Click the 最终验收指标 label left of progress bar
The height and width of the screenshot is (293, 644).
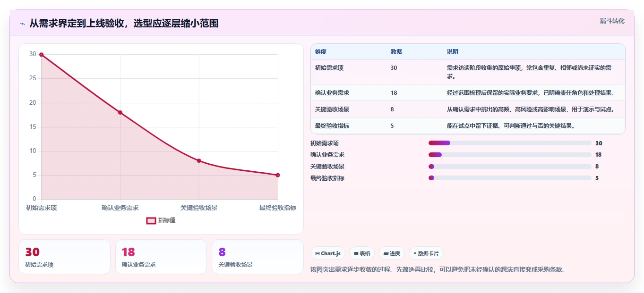[327, 178]
